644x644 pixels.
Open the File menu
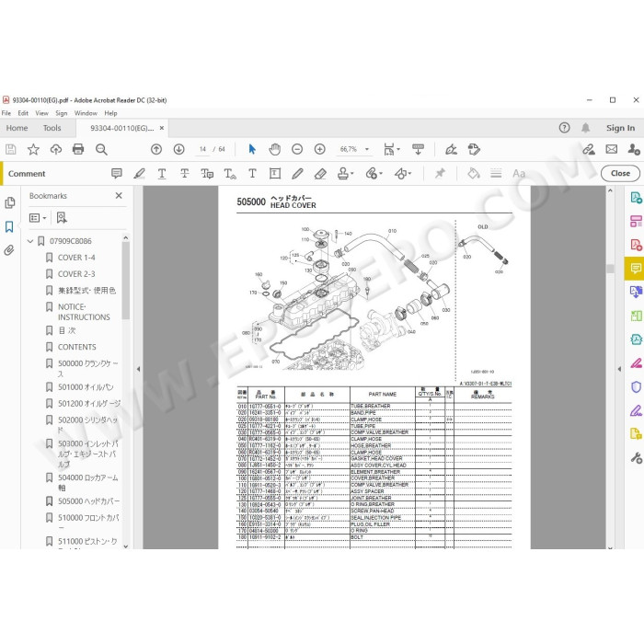click(x=6, y=113)
